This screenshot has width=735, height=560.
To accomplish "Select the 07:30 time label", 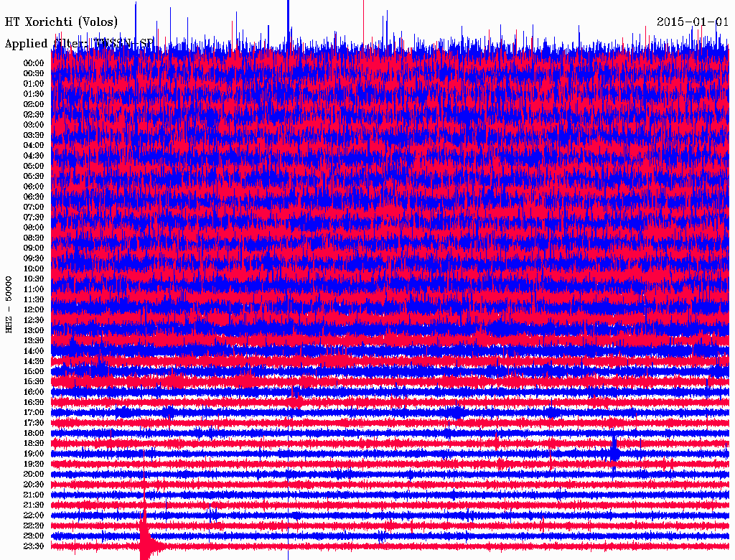I will click(x=34, y=217).
